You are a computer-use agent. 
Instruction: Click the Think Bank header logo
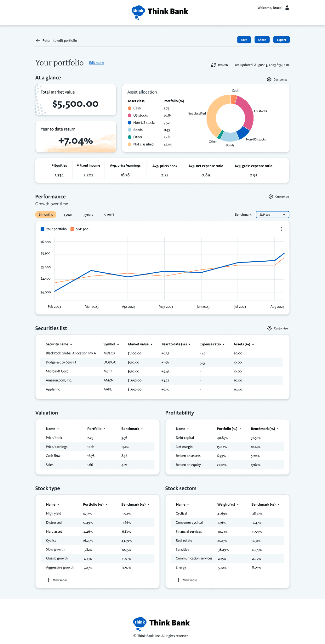(x=160, y=12)
